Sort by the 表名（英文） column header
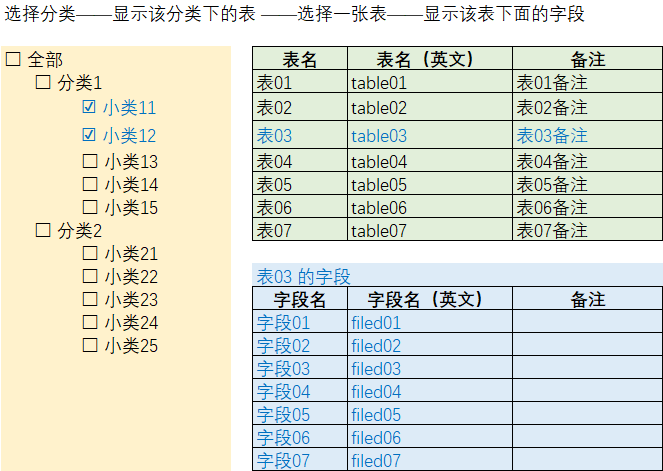This screenshot has width=663, height=471. coord(429,60)
